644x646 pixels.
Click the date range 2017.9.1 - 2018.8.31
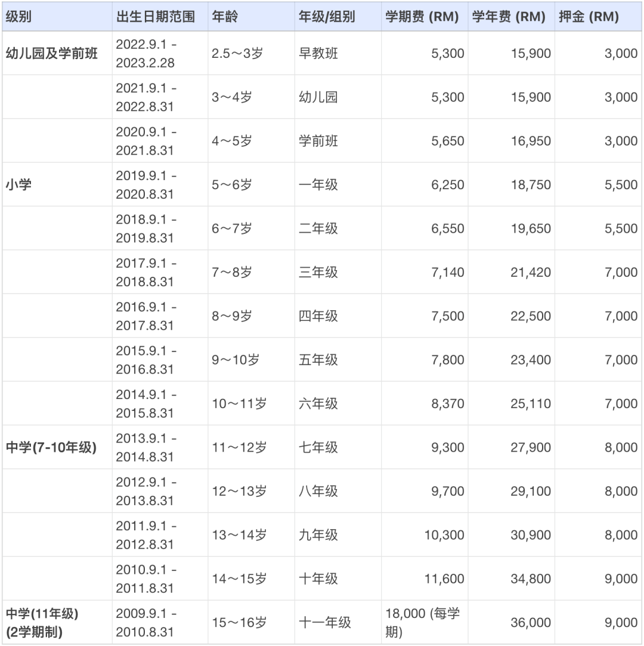click(x=160, y=273)
